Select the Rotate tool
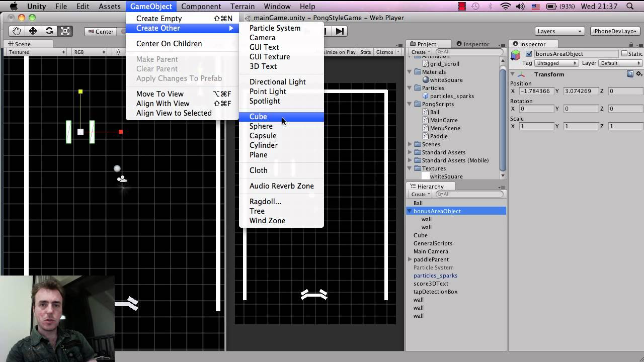The image size is (644, 362). 49,31
